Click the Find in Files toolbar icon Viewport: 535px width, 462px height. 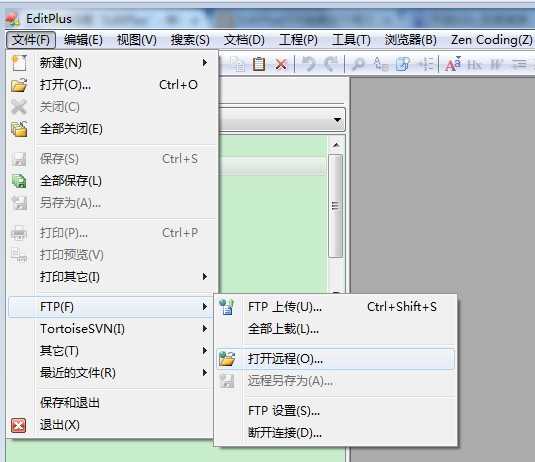403,64
